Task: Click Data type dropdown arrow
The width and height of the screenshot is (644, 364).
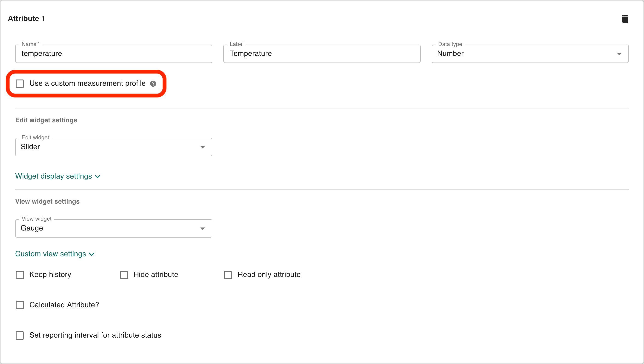Action: [x=619, y=54]
